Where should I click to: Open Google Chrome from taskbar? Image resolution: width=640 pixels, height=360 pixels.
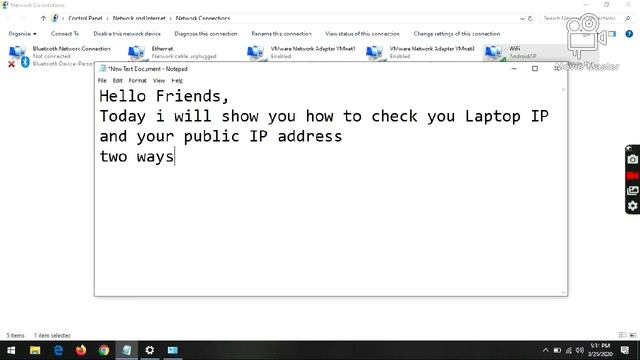pos(104,350)
